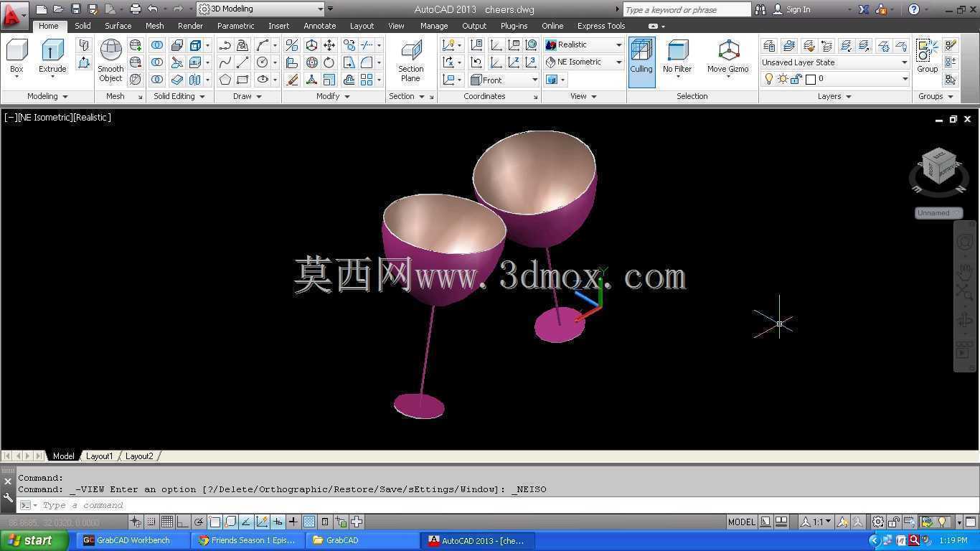
Task: Click the ViewCube in the viewport
Action: 938,167
